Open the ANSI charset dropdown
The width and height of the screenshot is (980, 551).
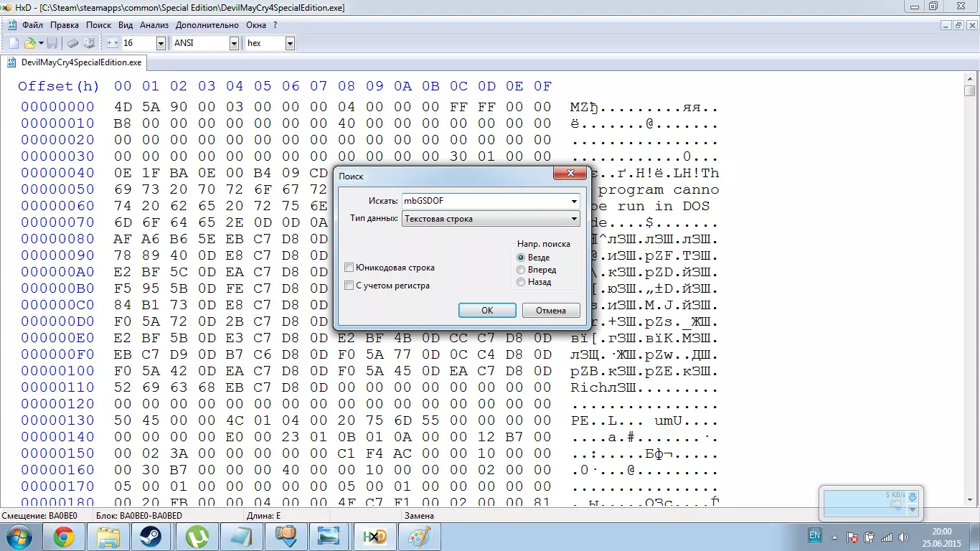234,43
